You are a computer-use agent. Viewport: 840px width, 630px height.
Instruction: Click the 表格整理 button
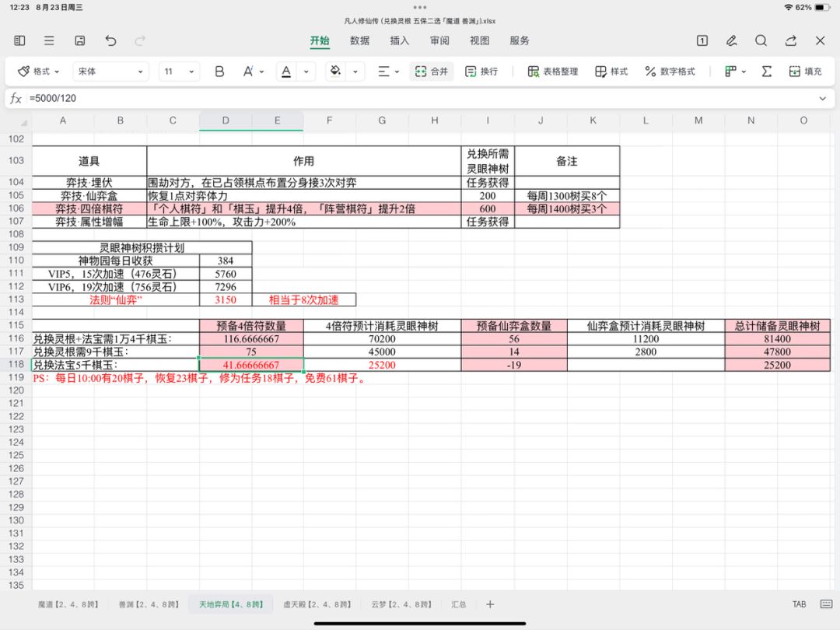coord(553,72)
